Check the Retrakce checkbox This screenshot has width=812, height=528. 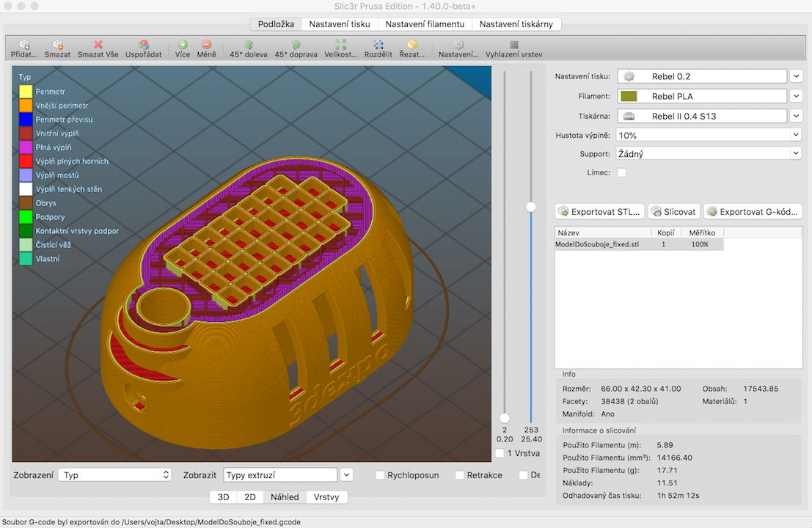tap(460, 475)
